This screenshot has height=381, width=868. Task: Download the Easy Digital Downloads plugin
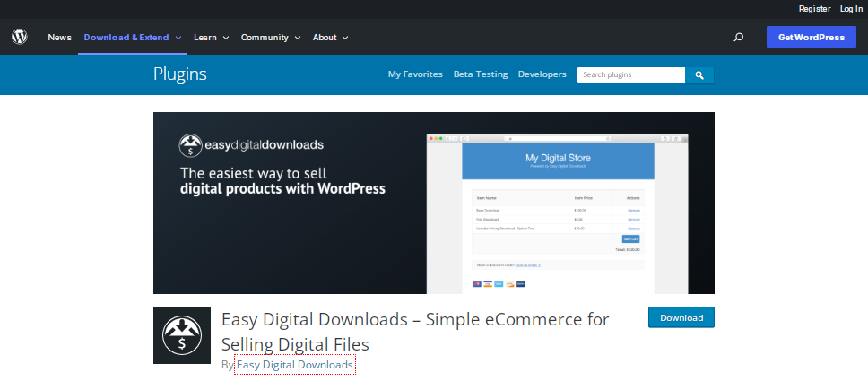[681, 317]
